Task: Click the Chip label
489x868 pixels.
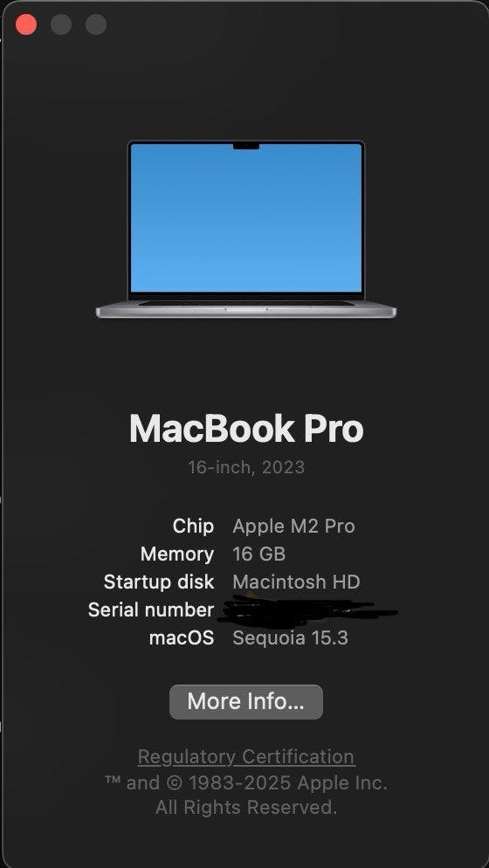Action: 193,526
